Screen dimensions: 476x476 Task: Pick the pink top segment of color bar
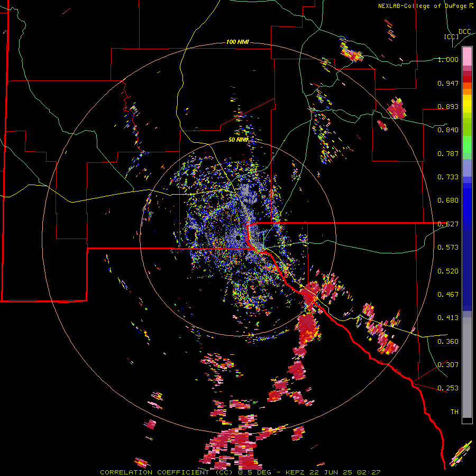tap(467, 57)
